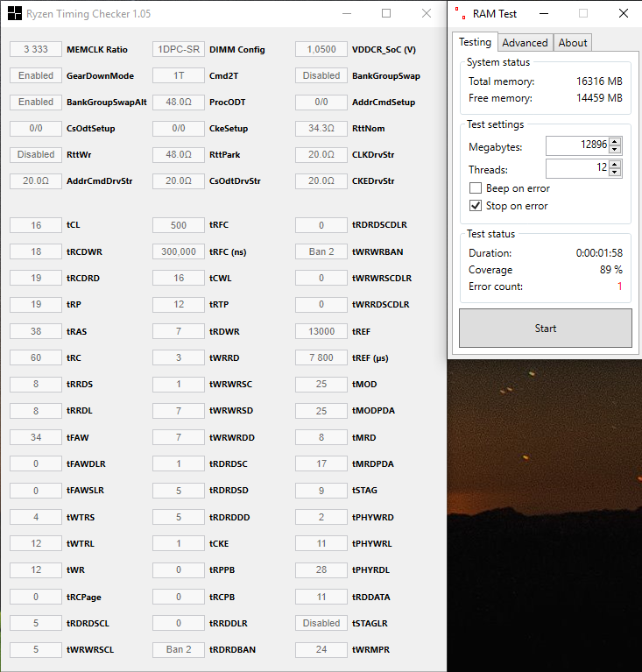Image resolution: width=642 pixels, height=672 pixels.
Task: Click the tREF (µs) value 7 800
Action: [321, 357]
